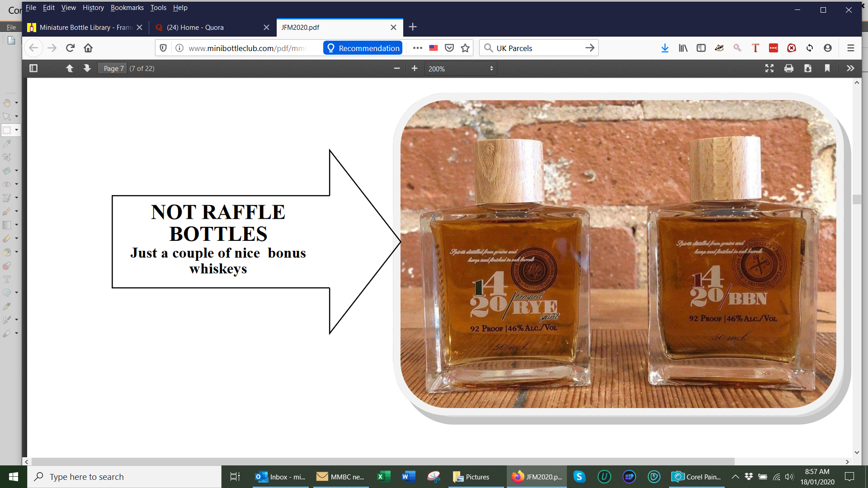The image size is (868, 488).
Task: Open the File menu in Firefox
Action: pyautogui.click(x=31, y=8)
